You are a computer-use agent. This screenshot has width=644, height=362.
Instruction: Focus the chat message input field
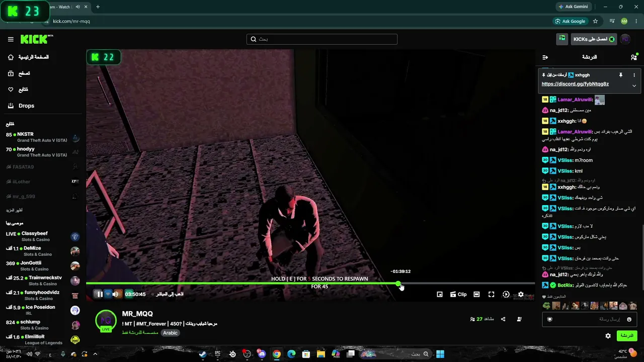[x=589, y=319]
